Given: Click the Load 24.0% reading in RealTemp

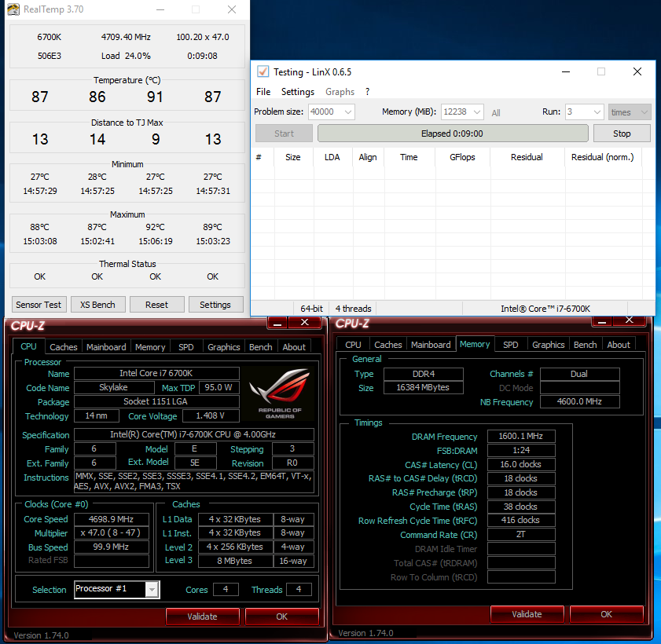Looking at the screenshot, I should [x=126, y=56].
